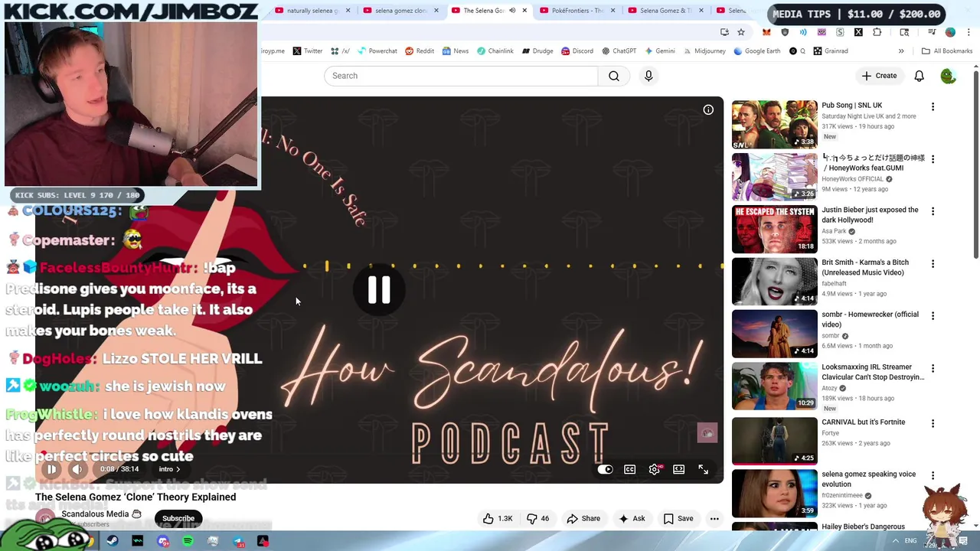This screenshot has height=551, width=980.
Task: Open menu for 'sombr - Homewrecker' video
Action: (x=933, y=316)
